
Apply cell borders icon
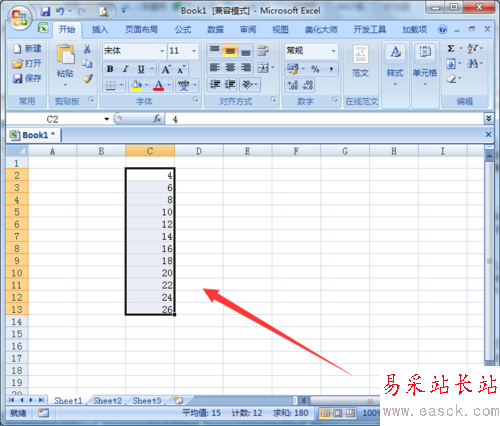tap(110, 86)
